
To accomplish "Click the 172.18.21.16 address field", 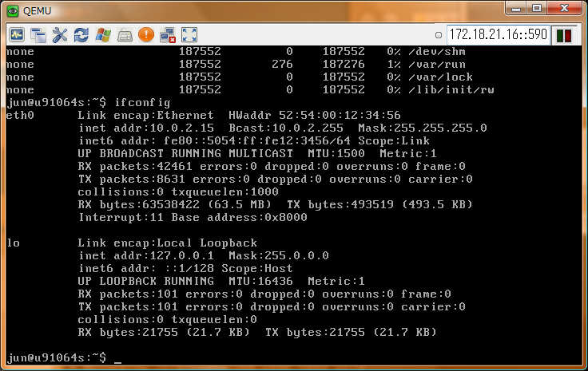I will pyautogui.click(x=498, y=34).
